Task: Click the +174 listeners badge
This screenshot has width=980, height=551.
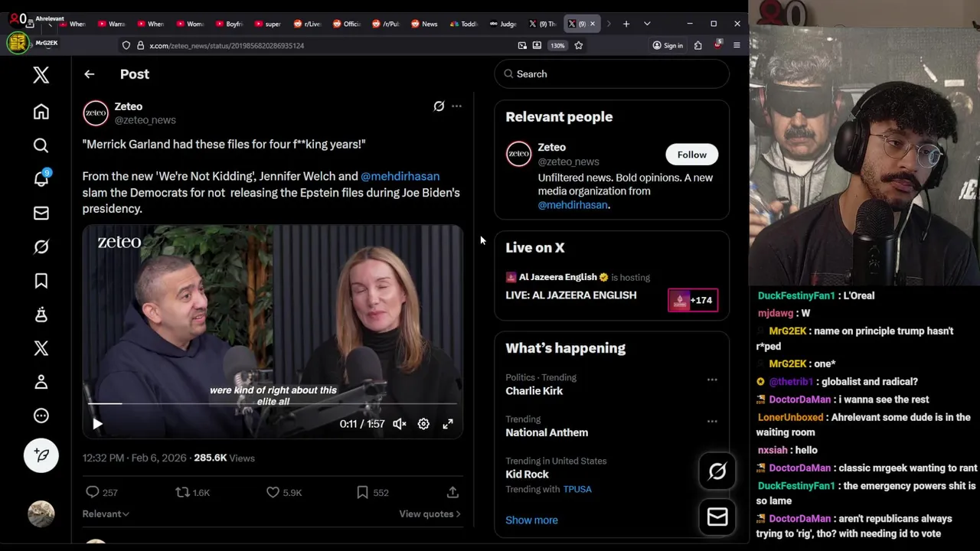Action: 693,300
